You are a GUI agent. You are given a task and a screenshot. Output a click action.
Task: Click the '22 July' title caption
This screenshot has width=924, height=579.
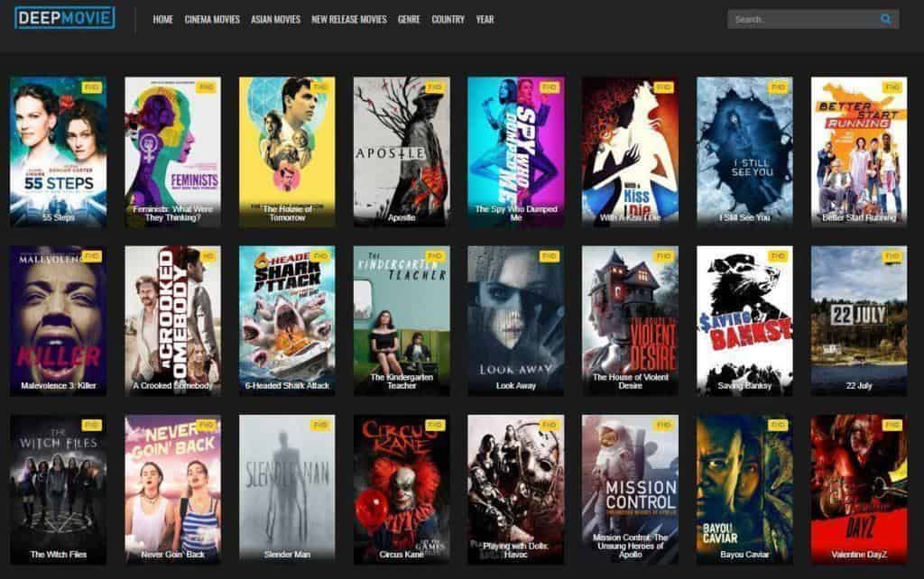point(859,385)
